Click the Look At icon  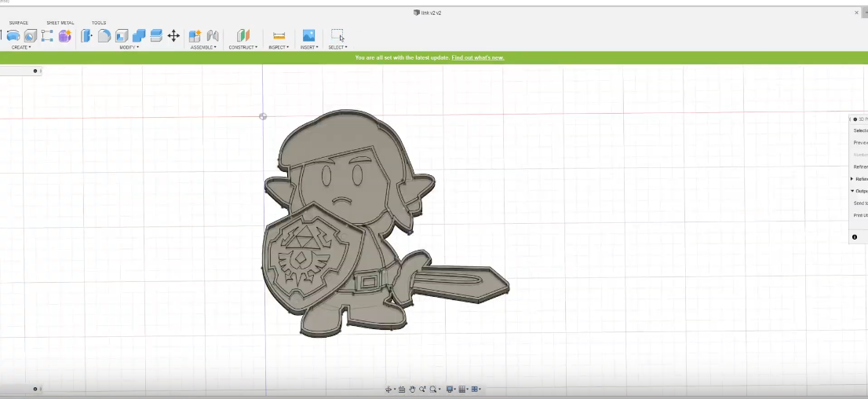click(402, 390)
